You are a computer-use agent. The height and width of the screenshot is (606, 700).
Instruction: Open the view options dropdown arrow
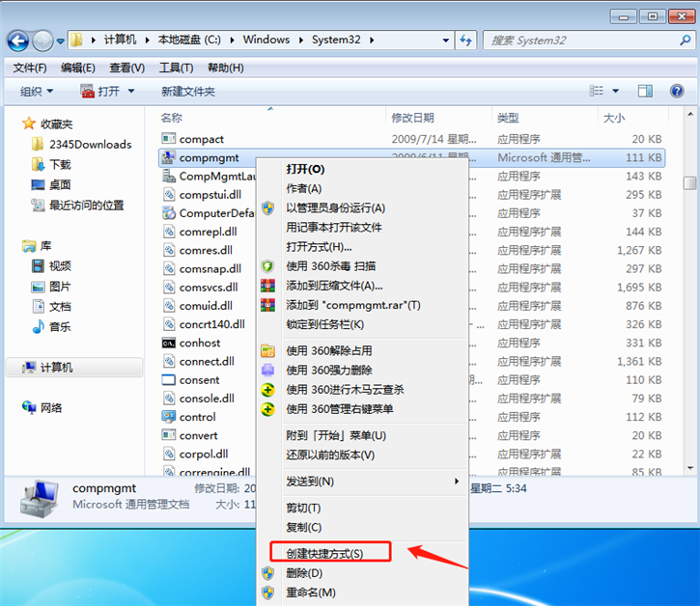click(x=616, y=91)
